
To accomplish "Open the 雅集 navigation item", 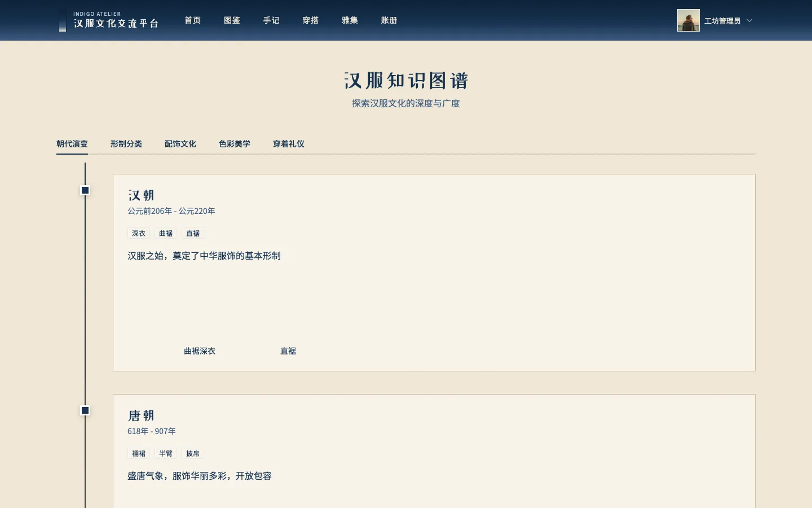I will pos(350,20).
